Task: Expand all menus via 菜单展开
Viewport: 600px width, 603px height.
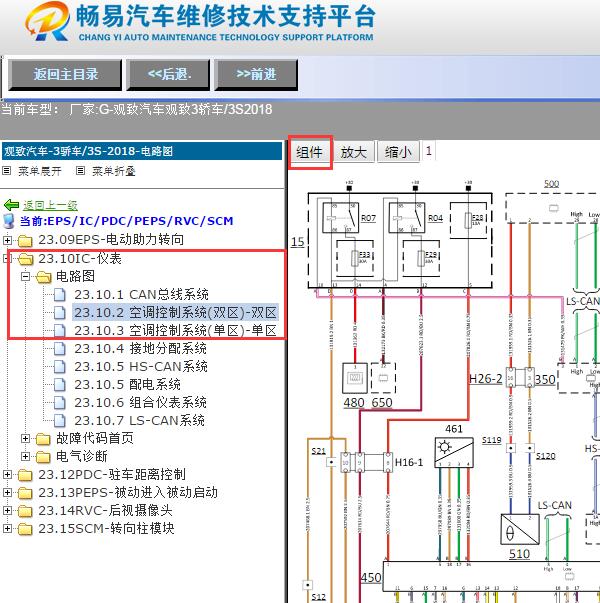Action: (x=40, y=171)
